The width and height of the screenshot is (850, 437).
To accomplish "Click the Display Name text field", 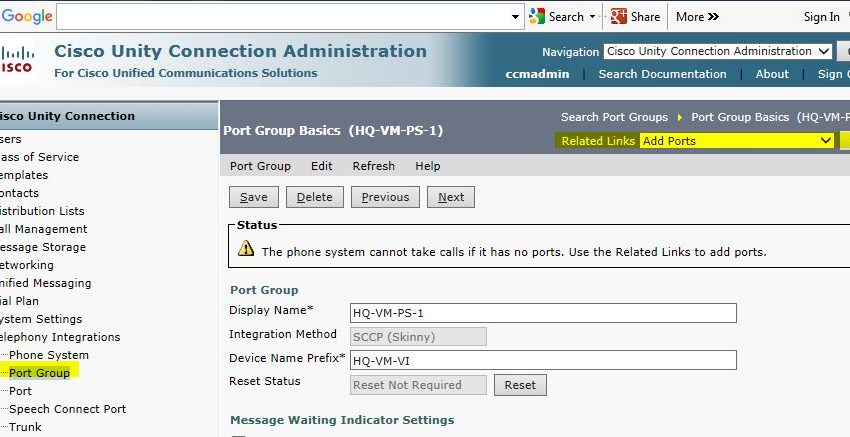I will (x=543, y=313).
